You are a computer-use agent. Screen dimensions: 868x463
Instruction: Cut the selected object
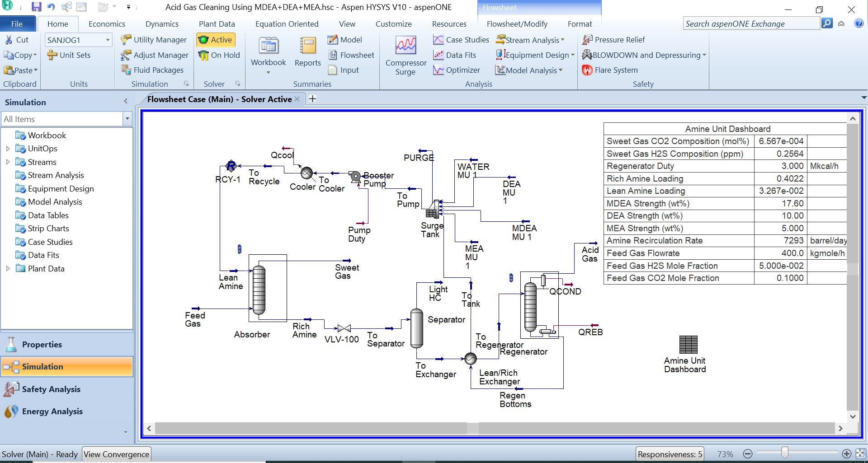tap(17, 40)
